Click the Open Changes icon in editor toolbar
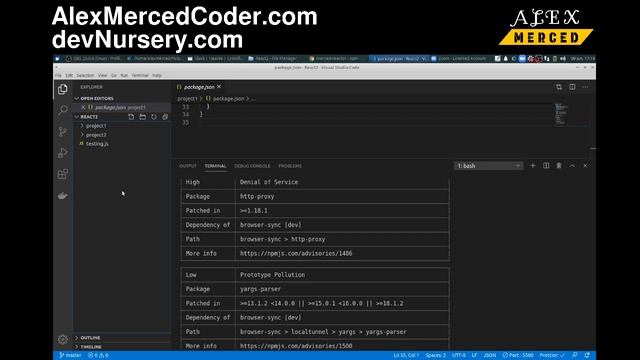Image resolution: width=640 pixels, height=360 pixels. pyautogui.click(x=559, y=87)
